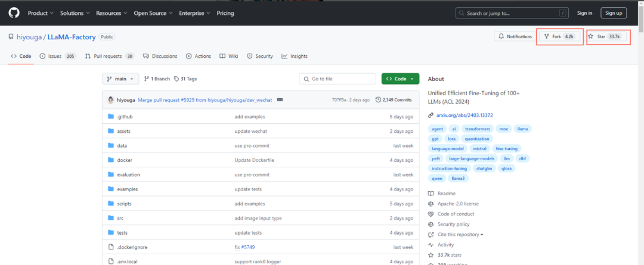Fork the repository with Fork button

click(560, 36)
